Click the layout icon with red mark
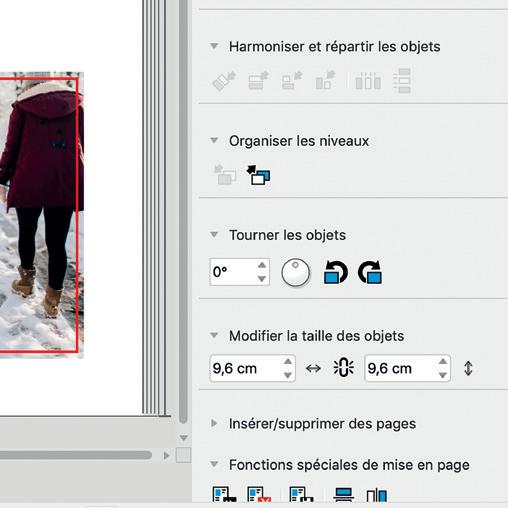The height and width of the screenshot is (508, 508). [259, 495]
